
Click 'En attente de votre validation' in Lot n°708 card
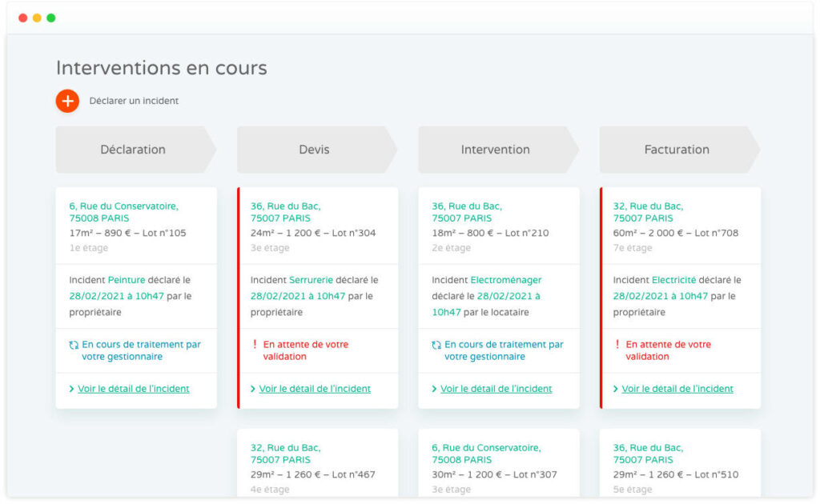pos(669,350)
